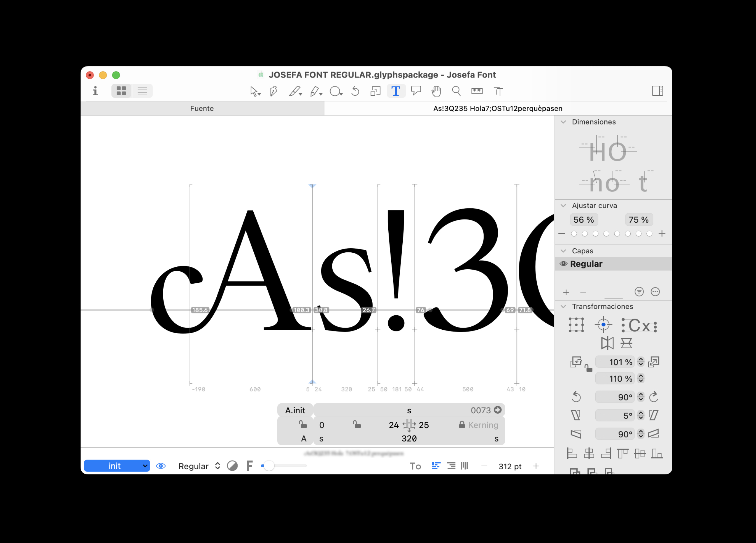Select the Annotation speech bubble tool
Image resolution: width=756 pixels, height=543 pixels.
(x=416, y=91)
